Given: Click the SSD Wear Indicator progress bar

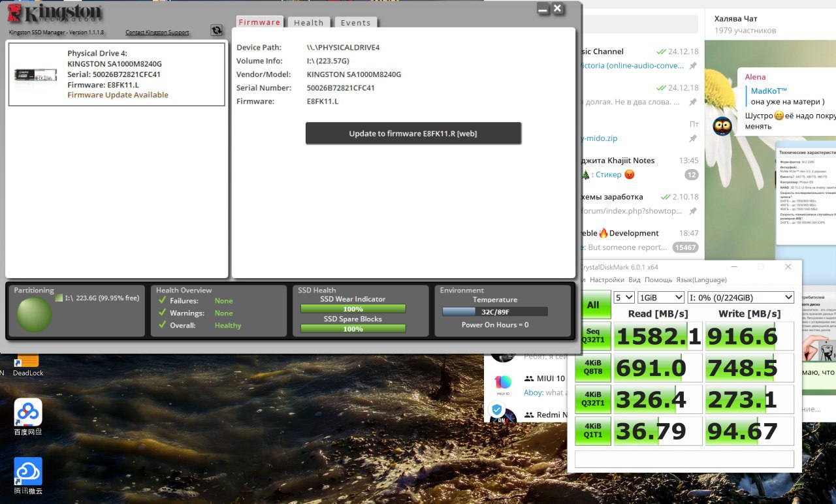Looking at the screenshot, I should pos(353,309).
